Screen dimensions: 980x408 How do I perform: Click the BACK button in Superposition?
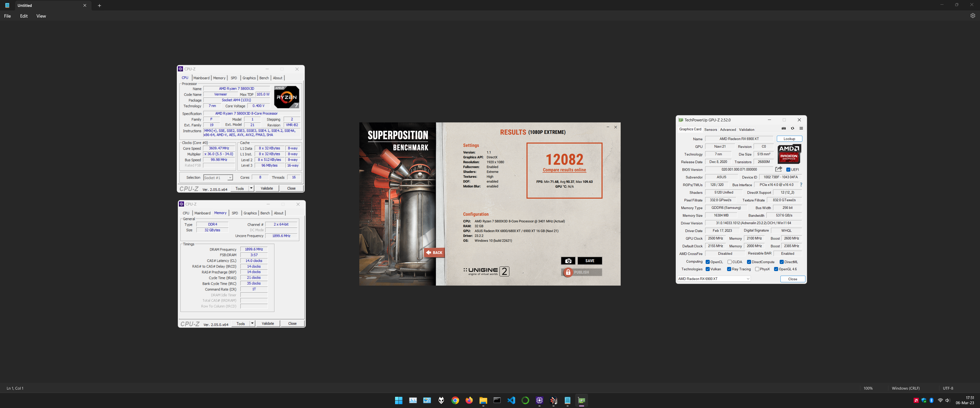point(434,252)
